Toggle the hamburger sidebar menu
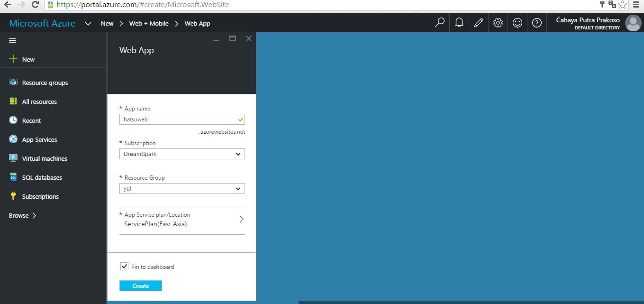This screenshot has width=644, height=304. pyautogui.click(x=13, y=41)
